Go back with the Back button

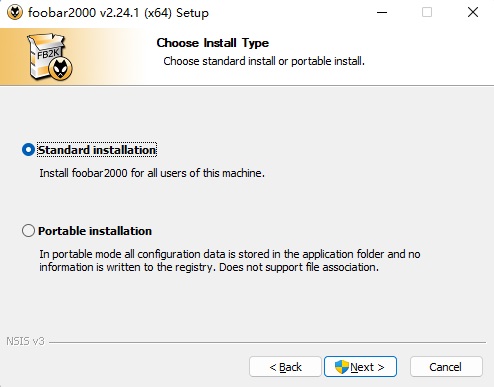(285, 367)
